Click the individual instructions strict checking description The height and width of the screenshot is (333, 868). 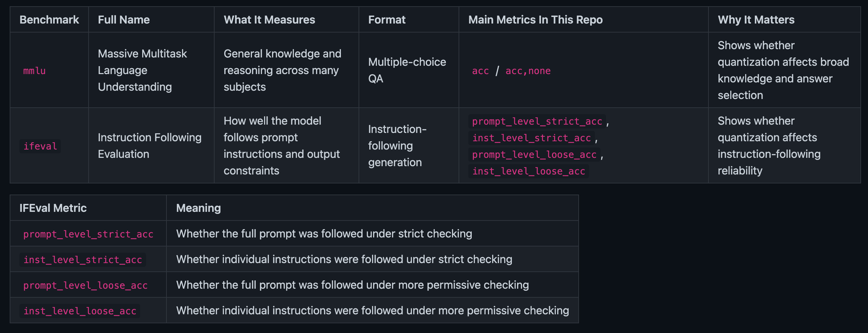tap(344, 259)
